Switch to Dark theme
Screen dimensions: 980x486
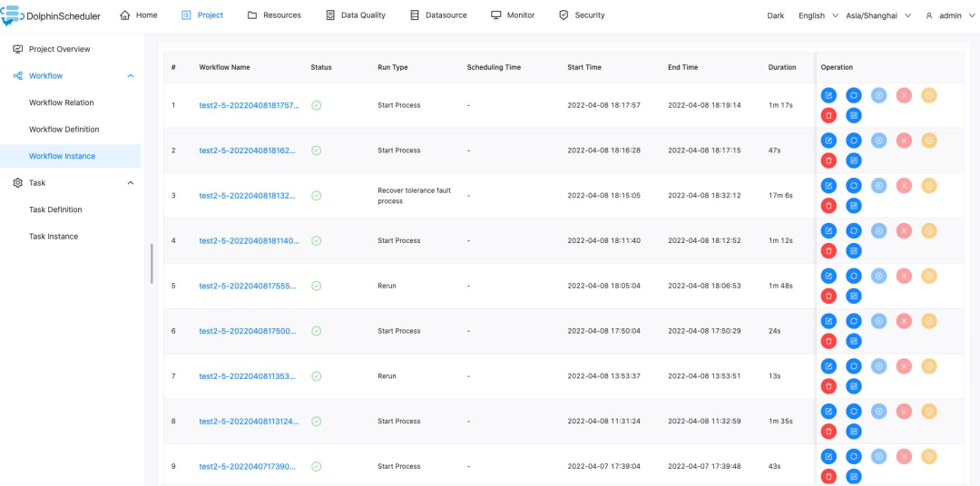pos(775,15)
